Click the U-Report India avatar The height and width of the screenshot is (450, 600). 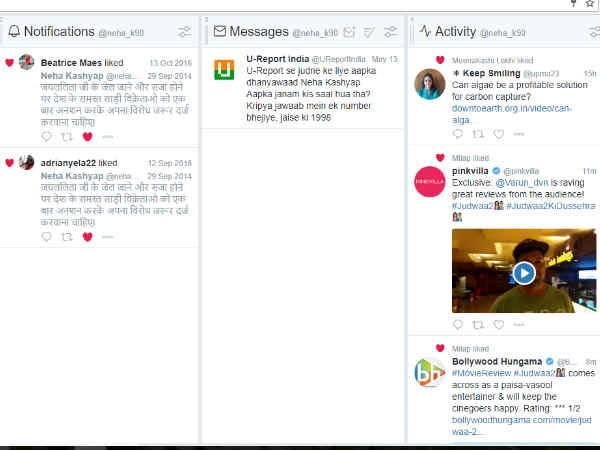point(224,70)
